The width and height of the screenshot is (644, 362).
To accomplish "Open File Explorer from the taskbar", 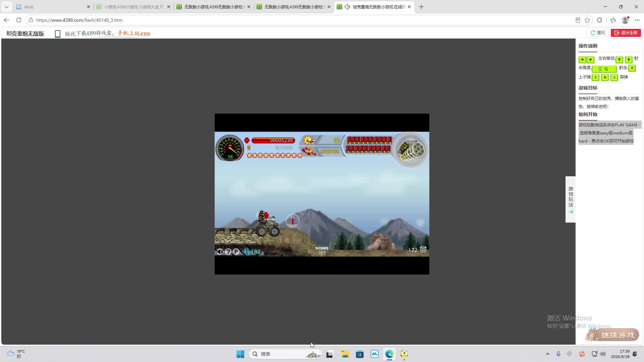I will coord(345,354).
